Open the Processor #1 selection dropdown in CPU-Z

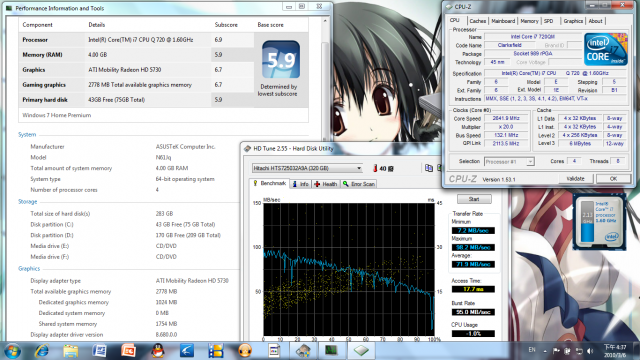[x=509, y=162]
